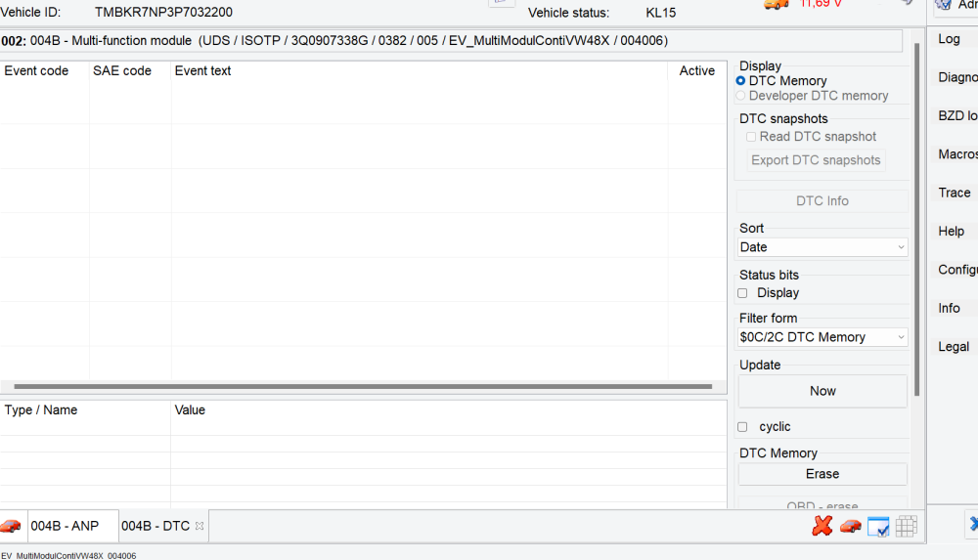Open the Log sidebar item
The width and height of the screenshot is (978, 560).
(950, 39)
